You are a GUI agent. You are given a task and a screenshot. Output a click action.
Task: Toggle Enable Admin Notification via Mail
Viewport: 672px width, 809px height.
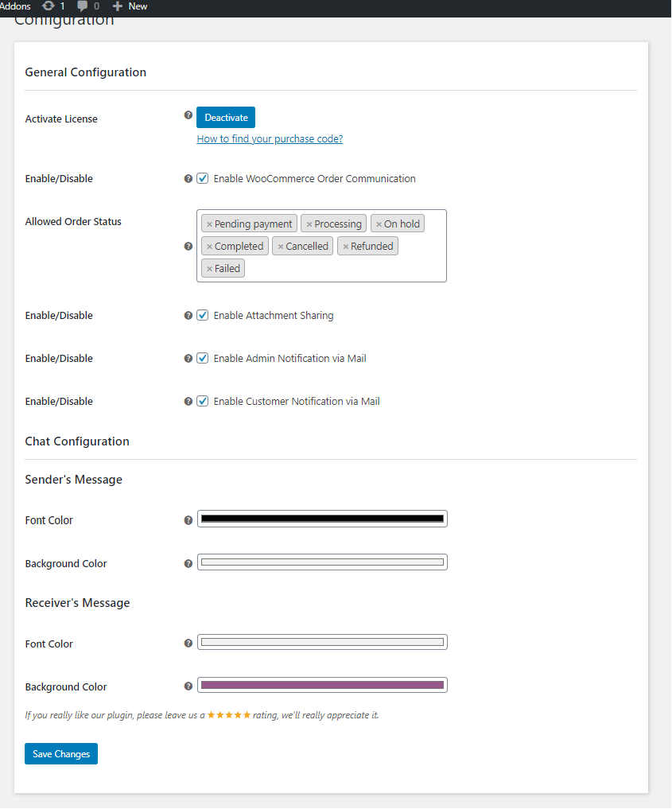pos(203,359)
